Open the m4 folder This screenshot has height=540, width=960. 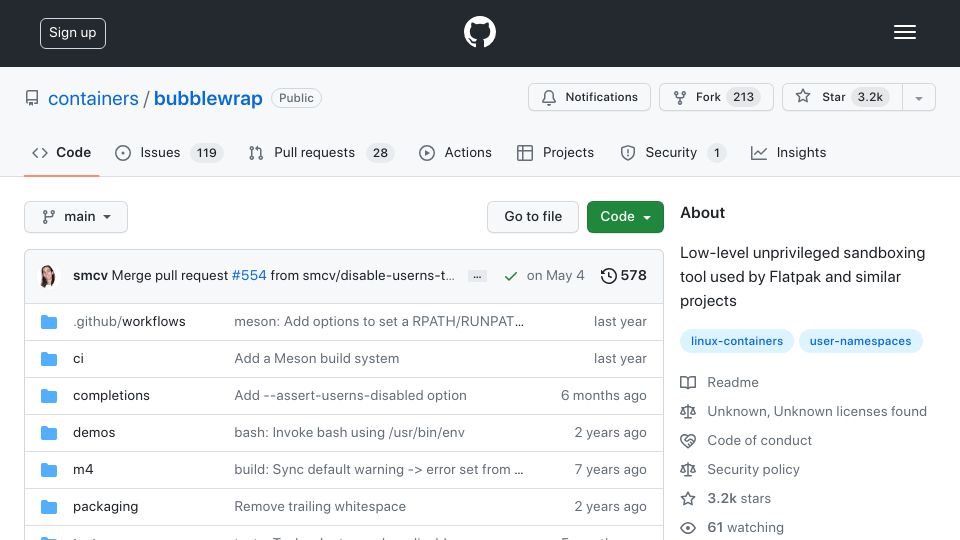[83, 470]
